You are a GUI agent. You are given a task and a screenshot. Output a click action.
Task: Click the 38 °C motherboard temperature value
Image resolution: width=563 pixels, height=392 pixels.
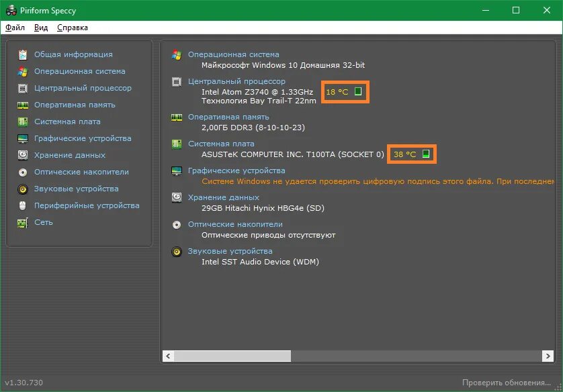405,154
